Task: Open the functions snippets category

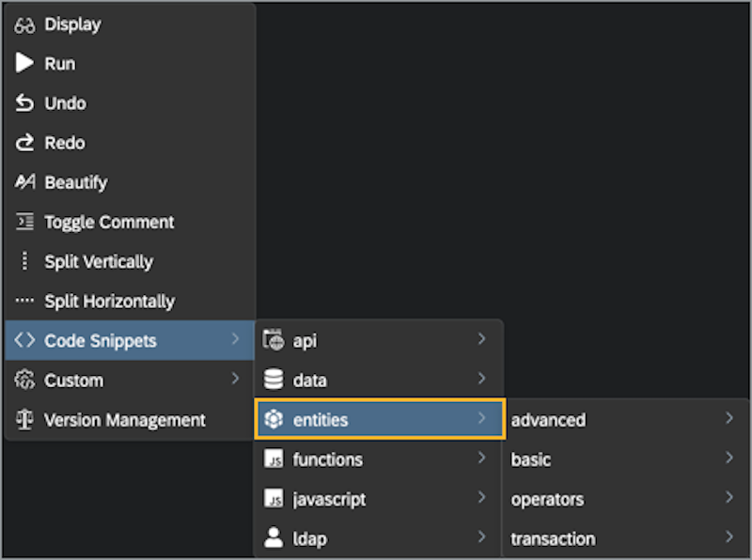Action: tap(380, 459)
